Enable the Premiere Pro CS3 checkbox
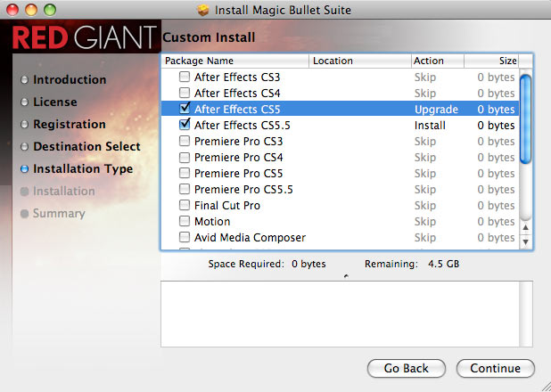 (185, 141)
